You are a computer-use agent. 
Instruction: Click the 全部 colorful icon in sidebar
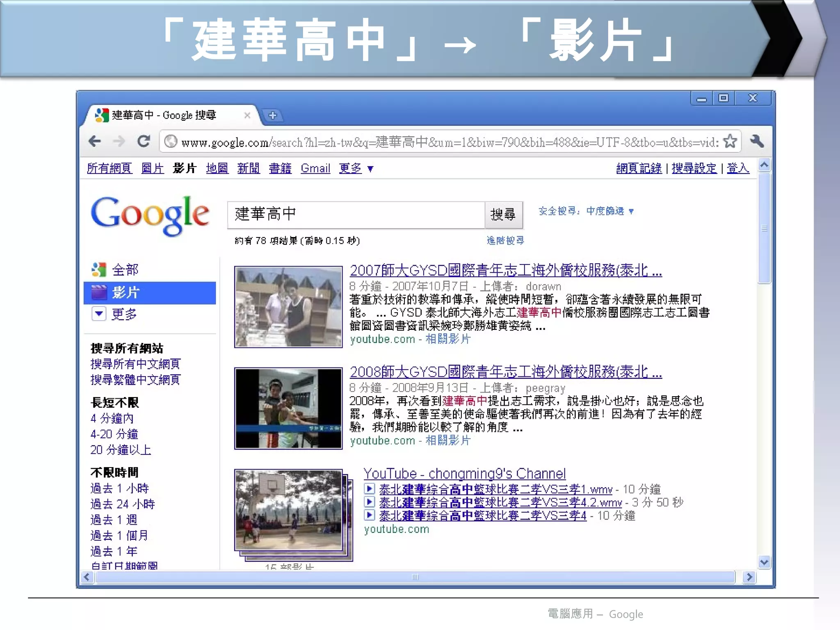[x=99, y=270]
